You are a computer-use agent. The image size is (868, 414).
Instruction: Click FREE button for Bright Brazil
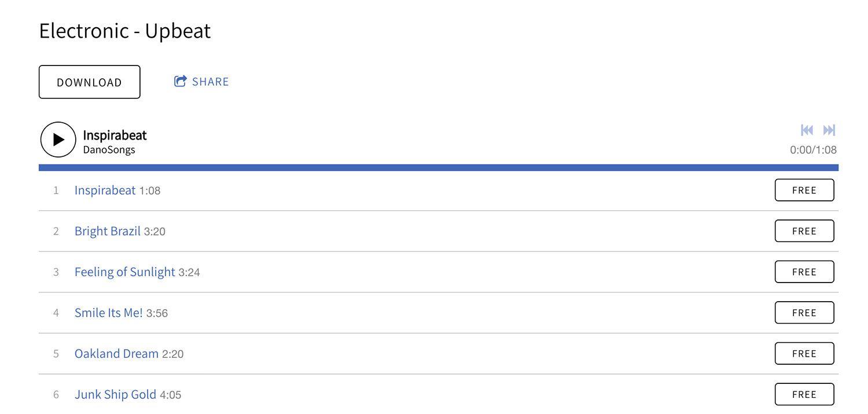tap(804, 231)
